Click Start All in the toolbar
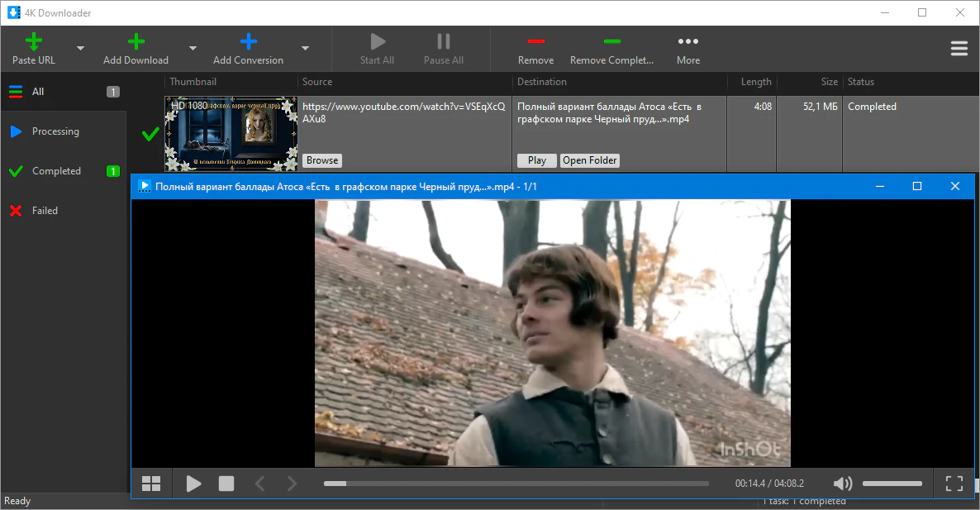 tap(377, 50)
